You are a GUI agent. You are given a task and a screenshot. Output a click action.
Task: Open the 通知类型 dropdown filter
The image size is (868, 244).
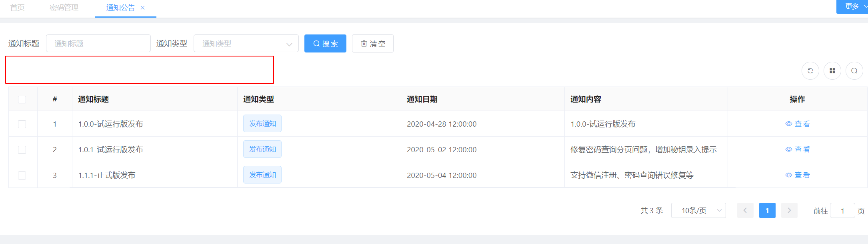tap(246, 44)
